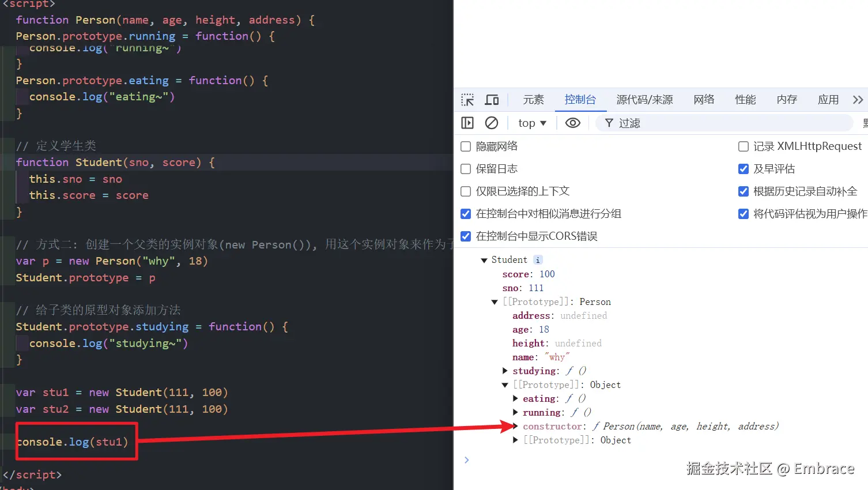This screenshot has height=490, width=868.
Task: Uncheck 根据历史记录自动补全 checkbox
Action: click(744, 191)
